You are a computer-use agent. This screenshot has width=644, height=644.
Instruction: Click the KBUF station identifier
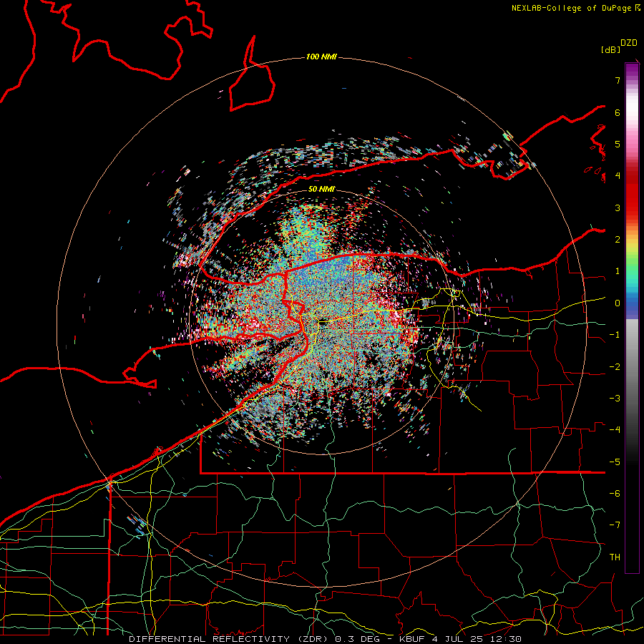412,639
